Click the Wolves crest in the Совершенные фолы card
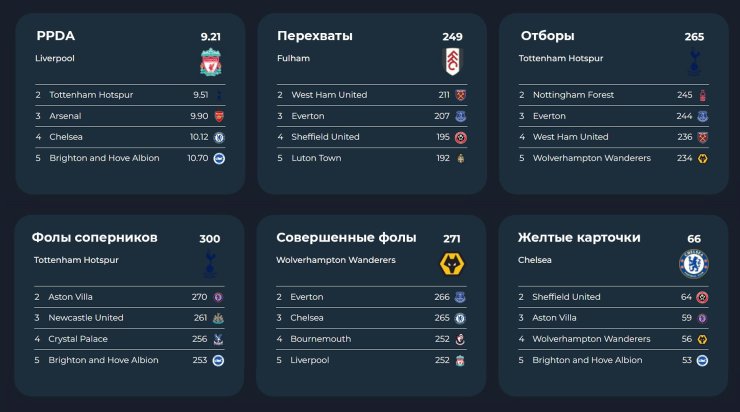Screen dimensions: 740x412 [452, 264]
